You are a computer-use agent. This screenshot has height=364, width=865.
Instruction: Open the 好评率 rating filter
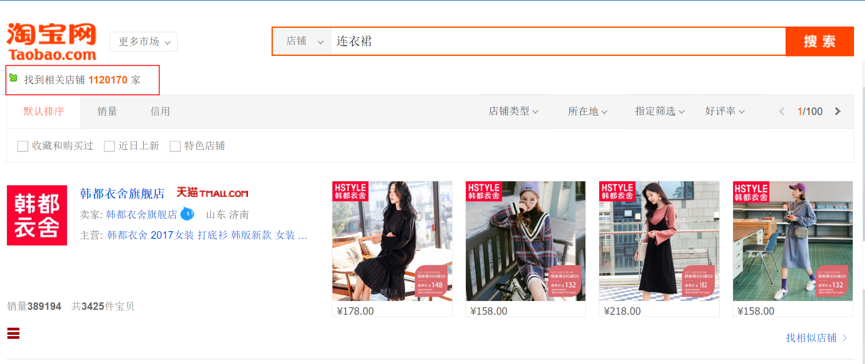point(725,111)
